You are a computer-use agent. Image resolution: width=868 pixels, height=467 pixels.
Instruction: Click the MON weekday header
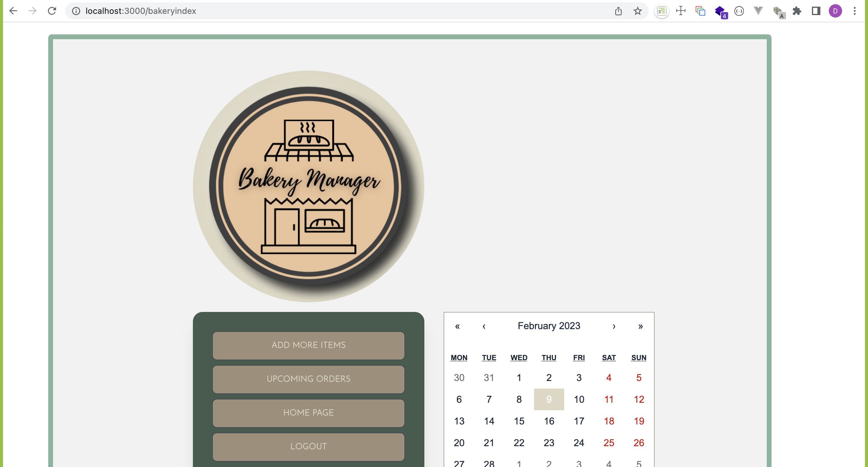[x=459, y=357]
